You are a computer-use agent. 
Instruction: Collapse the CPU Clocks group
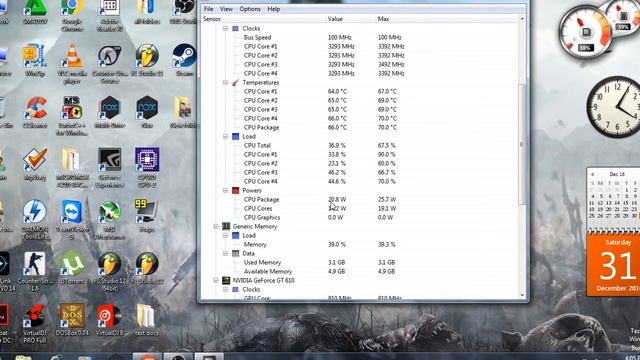click(x=225, y=28)
